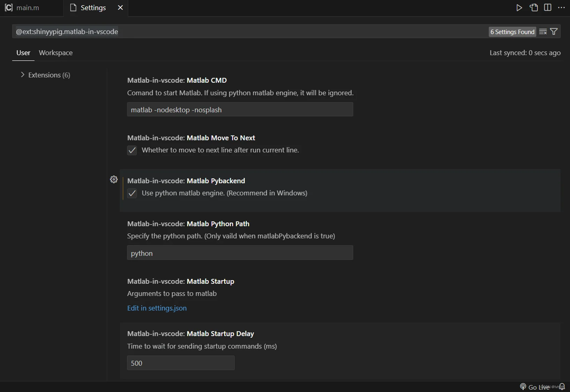The image size is (570, 392).
Task: Open the settings filter funnel
Action: [x=554, y=32]
